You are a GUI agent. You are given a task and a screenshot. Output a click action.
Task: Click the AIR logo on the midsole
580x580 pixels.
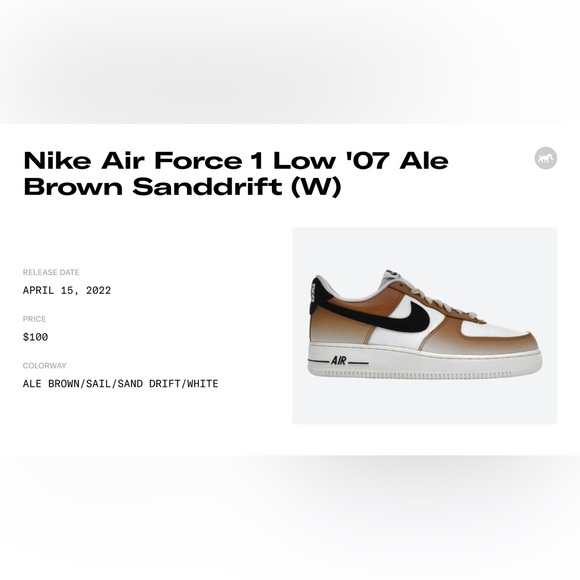(338, 360)
